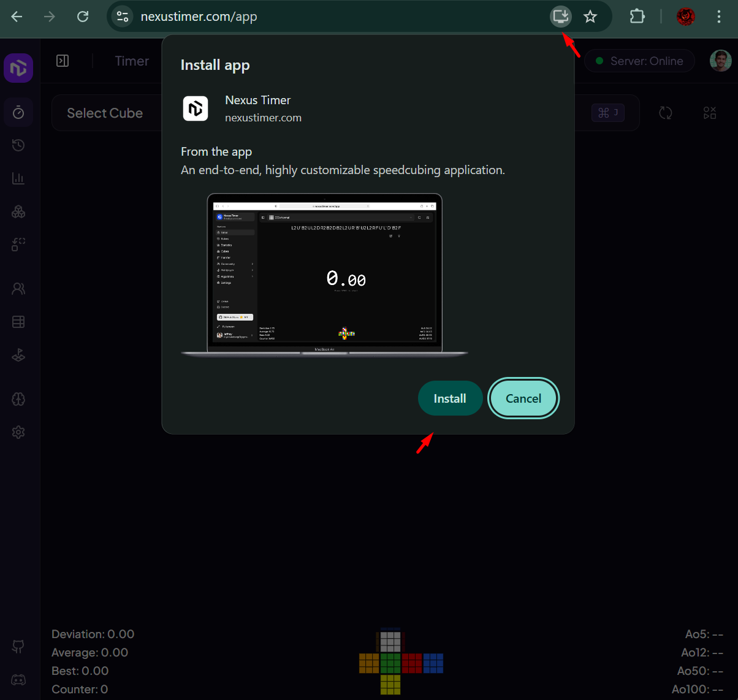Go back to the previous page
The width and height of the screenshot is (738, 700).
click(x=17, y=17)
